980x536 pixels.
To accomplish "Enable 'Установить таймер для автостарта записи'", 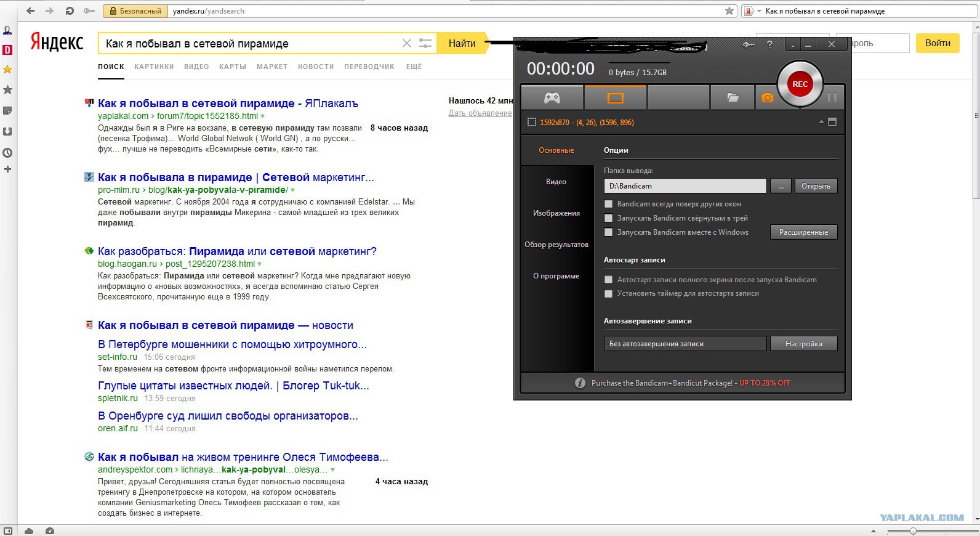I will pyautogui.click(x=609, y=294).
